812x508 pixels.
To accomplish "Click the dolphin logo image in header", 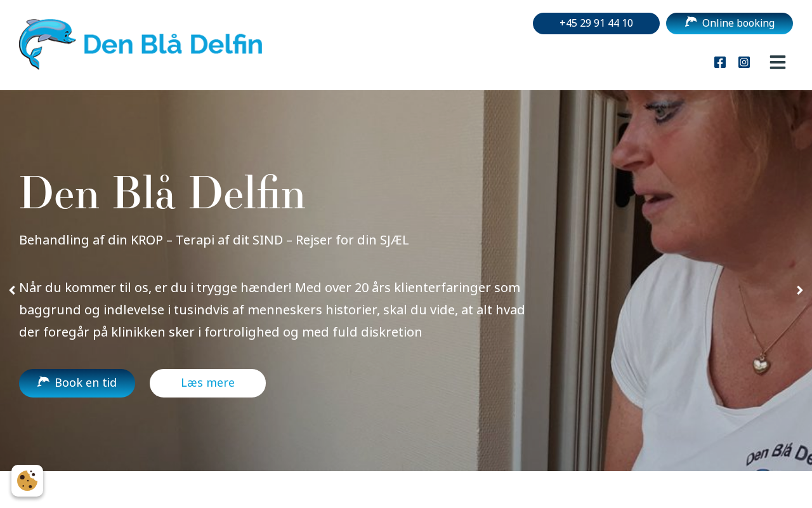I will click(x=48, y=44).
